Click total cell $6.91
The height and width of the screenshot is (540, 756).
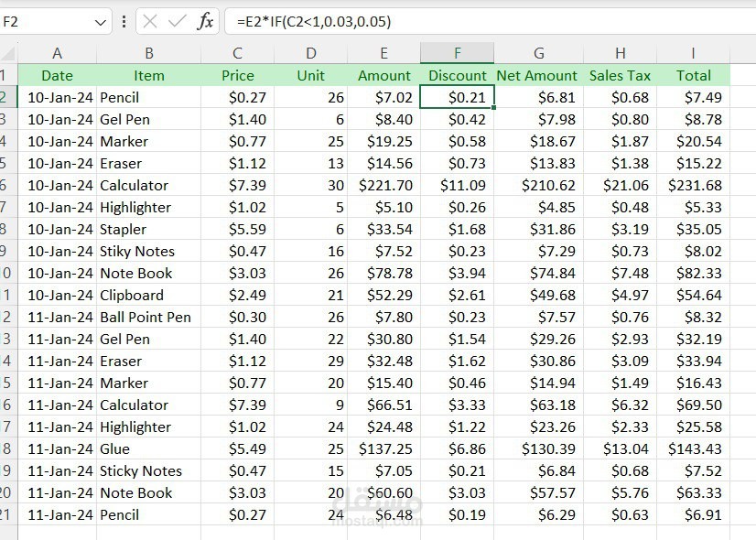click(x=694, y=514)
